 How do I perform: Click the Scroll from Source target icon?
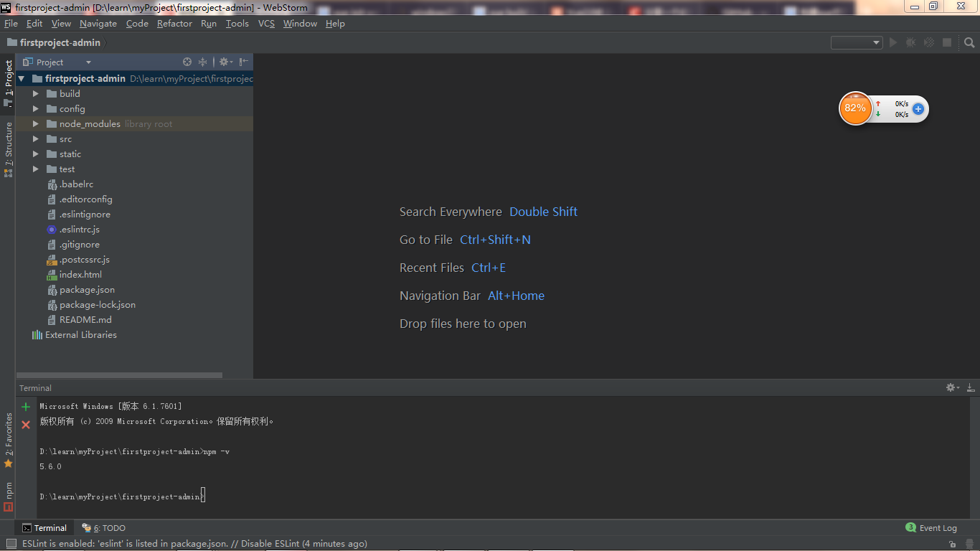(x=187, y=62)
